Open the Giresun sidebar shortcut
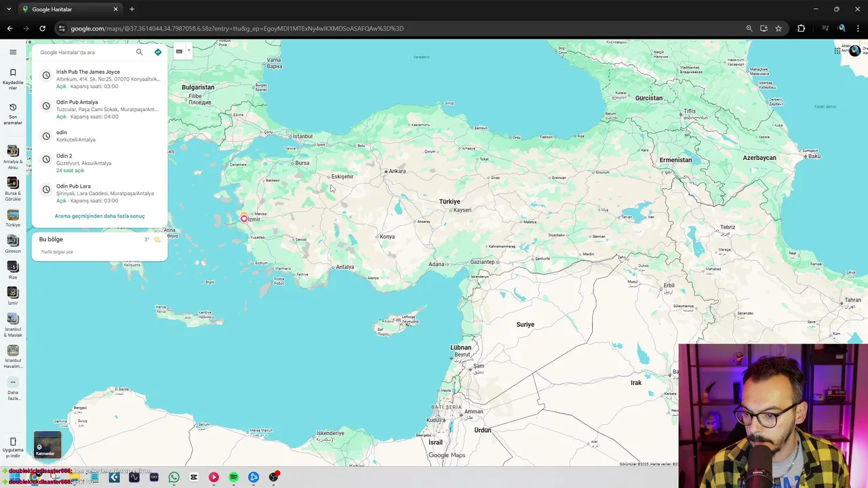 [x=13, y=244]
